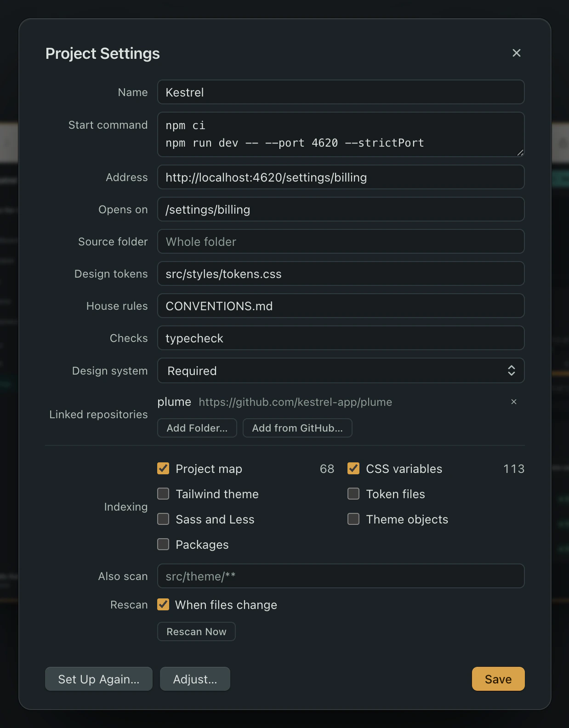
Task: Enable Sass and Less indexing
Action: [163, 519]
